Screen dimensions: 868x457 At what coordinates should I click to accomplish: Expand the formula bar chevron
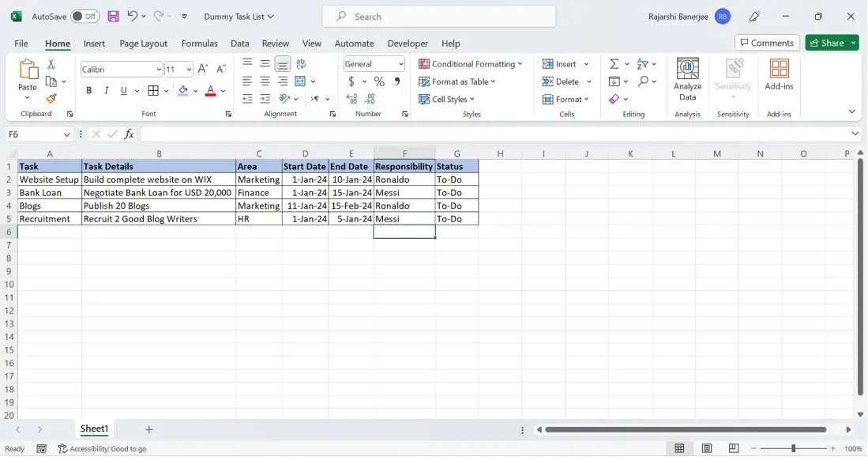tap(855, 134)
